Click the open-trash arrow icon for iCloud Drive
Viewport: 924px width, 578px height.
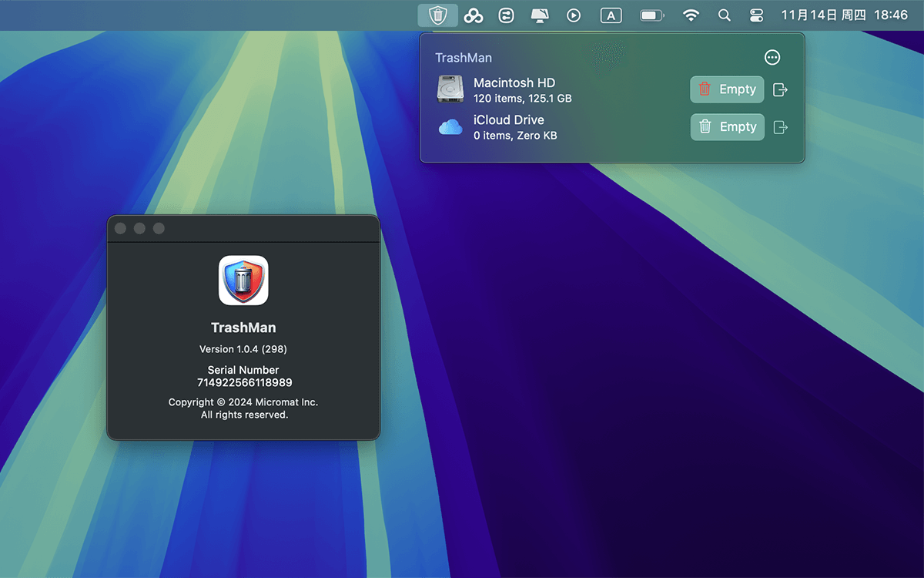coord(780,127)
